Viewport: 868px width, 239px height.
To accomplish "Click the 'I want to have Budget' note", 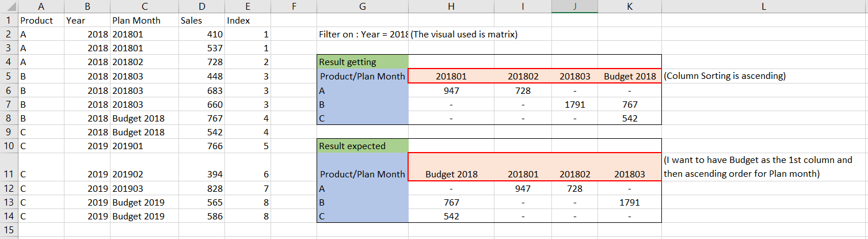I will [757, 166].
